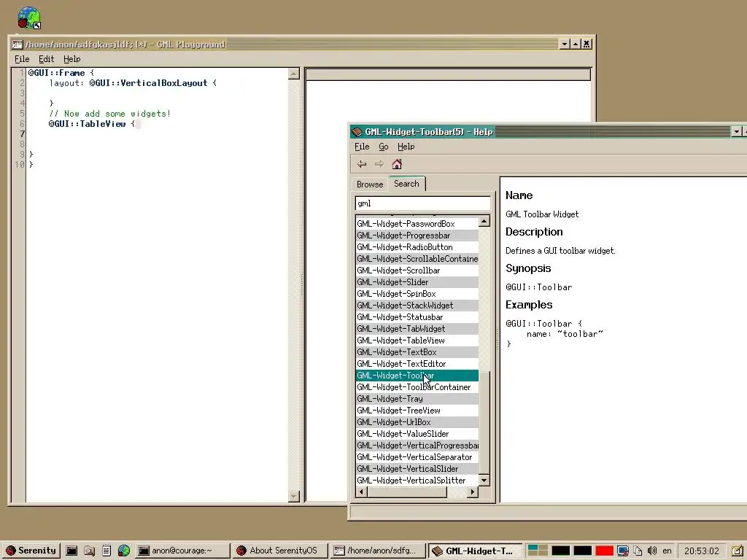This screenshot has height=560, width=747.
Task: Select GML-Widget-RadioButton in results
Action: pos(417,247)
